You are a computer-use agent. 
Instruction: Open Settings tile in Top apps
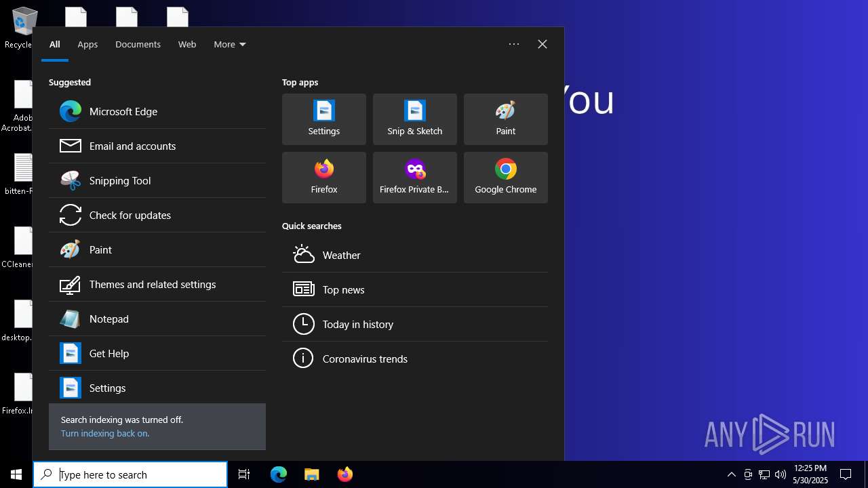click(324, 119)
